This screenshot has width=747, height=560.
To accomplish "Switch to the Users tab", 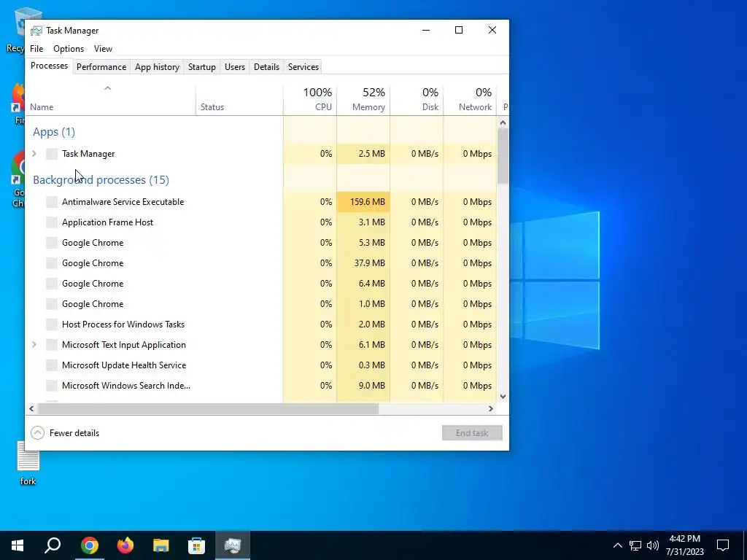I will (235, 67).
